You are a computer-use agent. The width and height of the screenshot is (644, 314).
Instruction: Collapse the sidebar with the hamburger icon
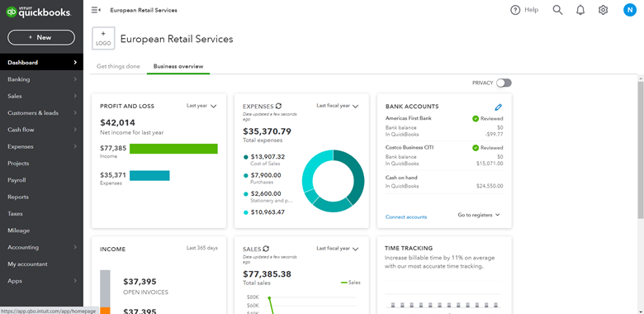point(96,10)
